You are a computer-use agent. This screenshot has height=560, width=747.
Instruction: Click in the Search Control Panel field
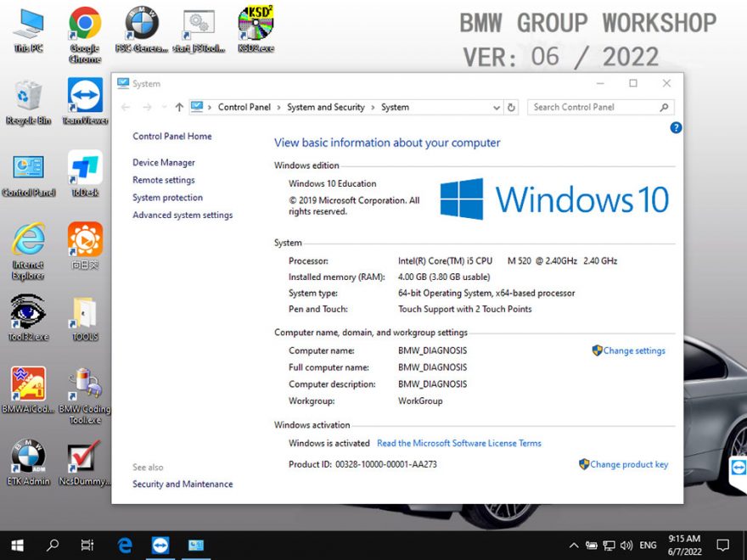tap(594, 107)
